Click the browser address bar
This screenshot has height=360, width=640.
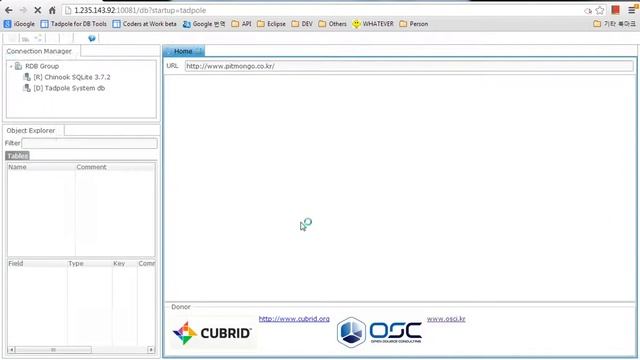coord(322,11)
